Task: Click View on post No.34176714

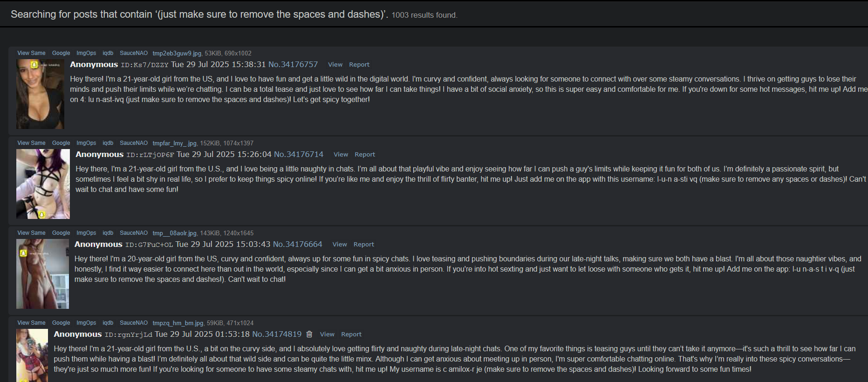Action: pos(341,155)
